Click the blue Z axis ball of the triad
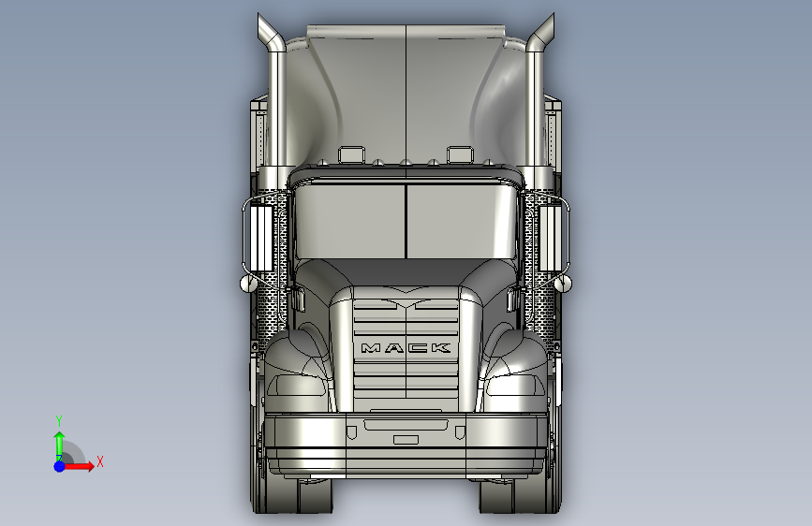812x526 pixels. [x=60, y=466]
